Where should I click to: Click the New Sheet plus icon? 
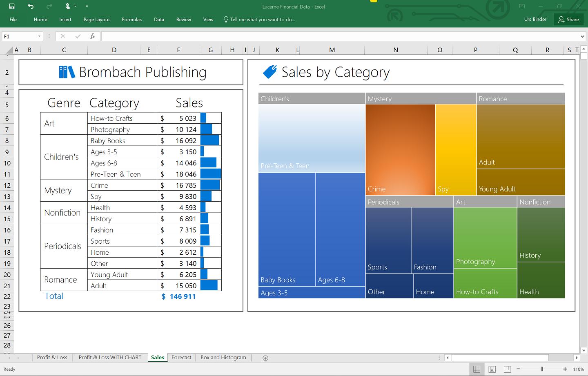point(265,358)
